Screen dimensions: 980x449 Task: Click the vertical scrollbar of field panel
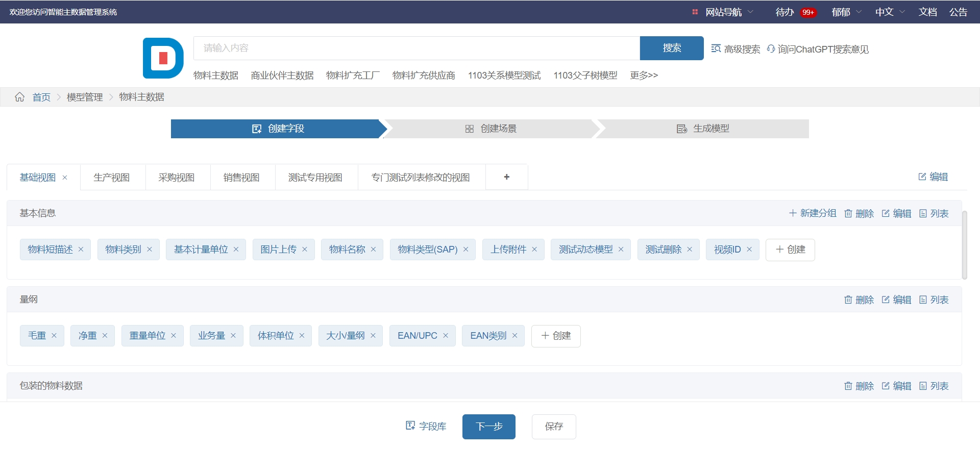(964, 245)
